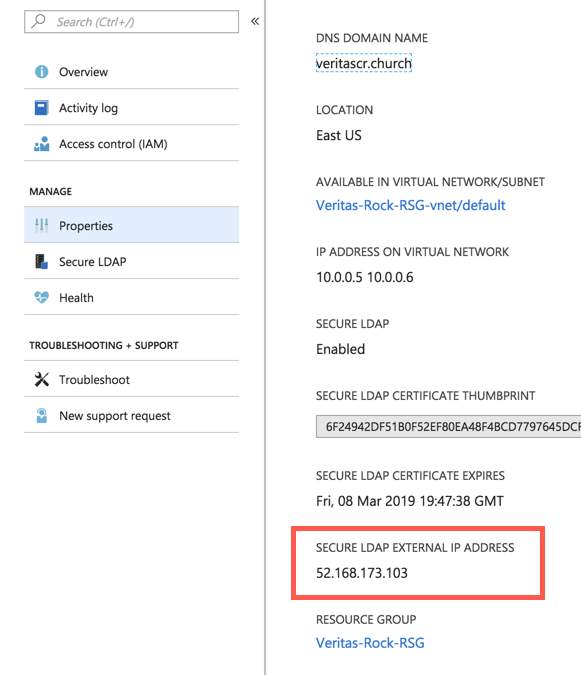Open the Health page
Image resolution: width=581 pixels, height=675 pixels.
pos(131,297)
